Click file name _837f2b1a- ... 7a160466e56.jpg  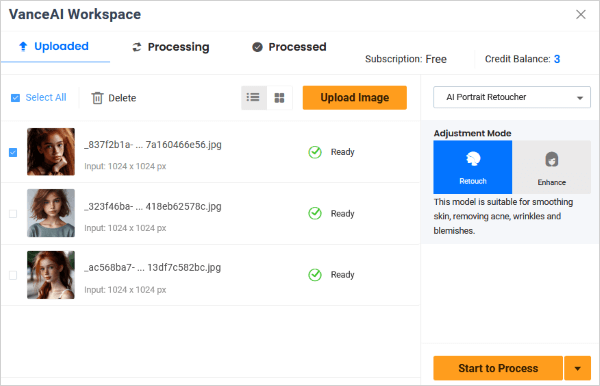click(153, 145)
